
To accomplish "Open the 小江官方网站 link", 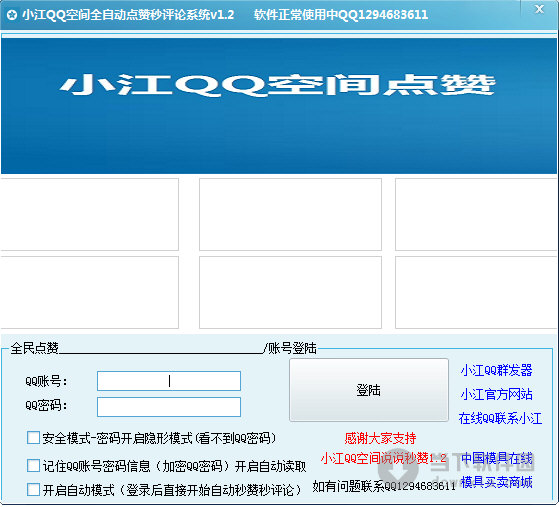I will (496, 394).
